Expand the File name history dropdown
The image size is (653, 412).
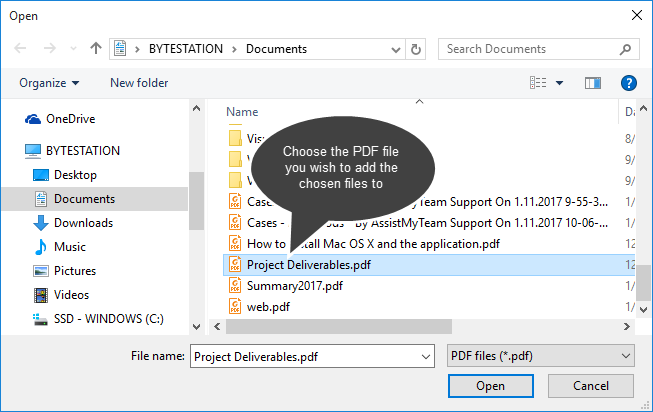(x=424, y=355)
